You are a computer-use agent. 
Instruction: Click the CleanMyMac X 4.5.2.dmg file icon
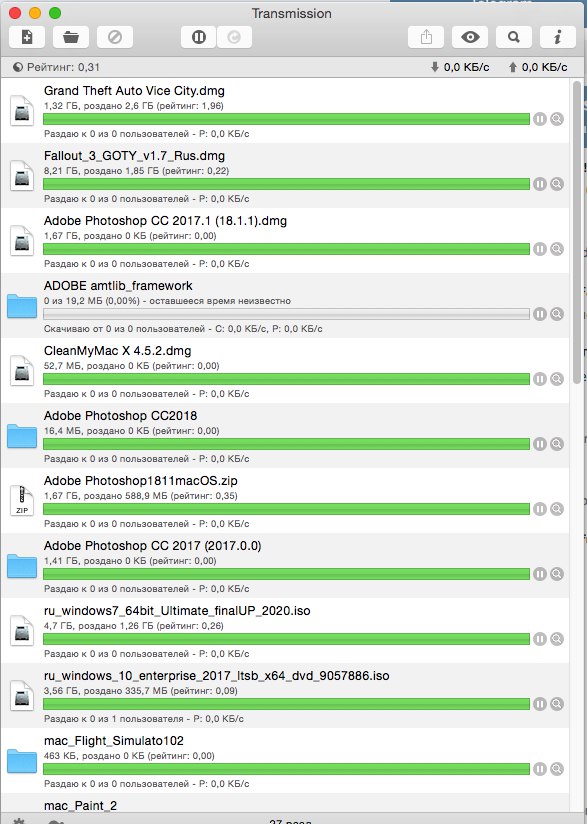click(x=22, y=371)
